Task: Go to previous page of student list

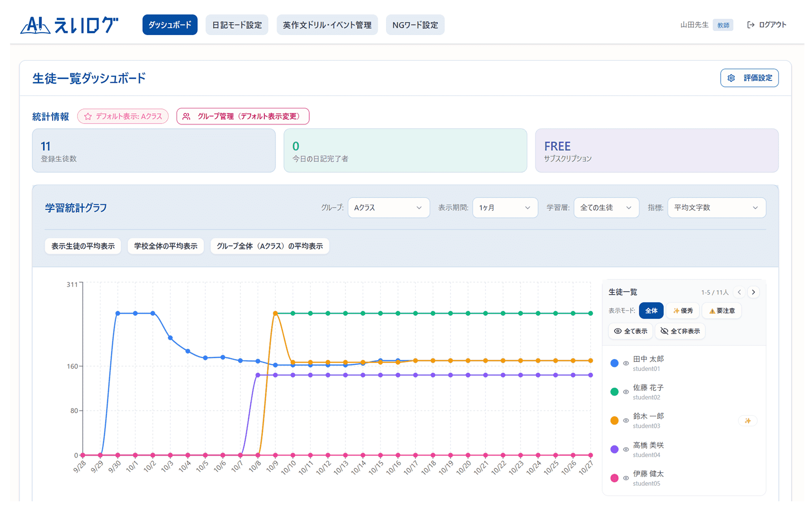Action: click(x=739, y=292)
